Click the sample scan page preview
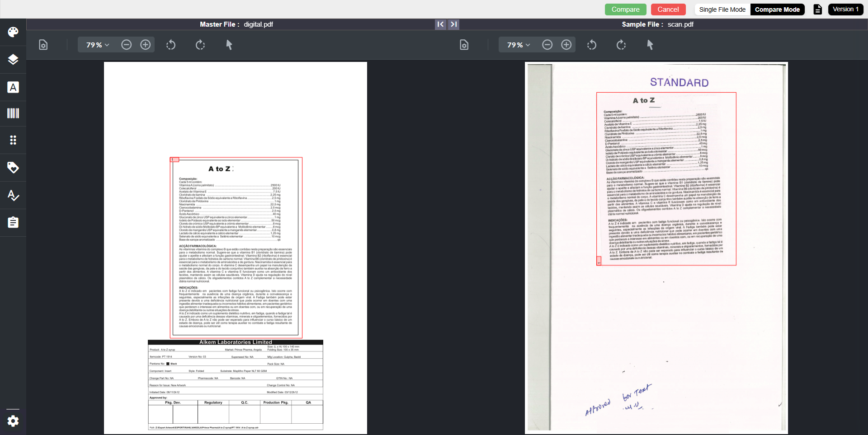This screenshot has width=868, height=435. point(656,248)
